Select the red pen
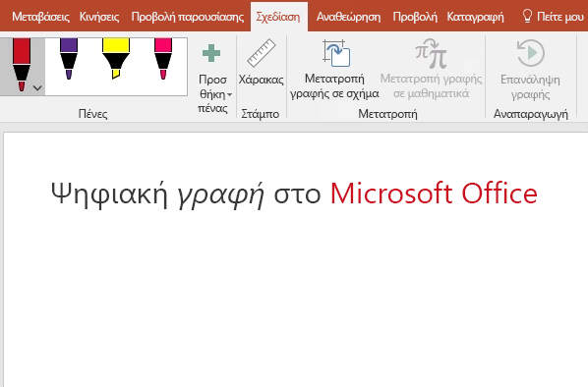Screen dimensions: 588x387 22,65
